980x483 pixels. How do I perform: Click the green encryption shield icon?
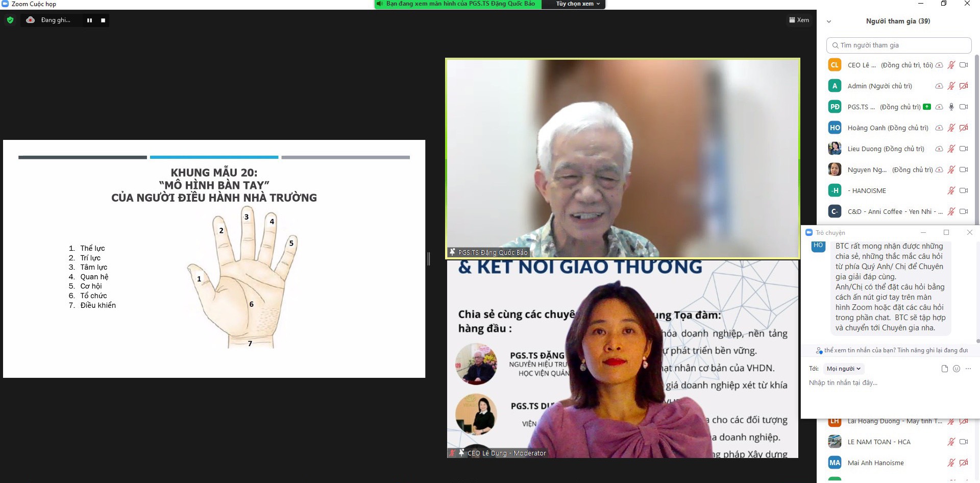10,20
